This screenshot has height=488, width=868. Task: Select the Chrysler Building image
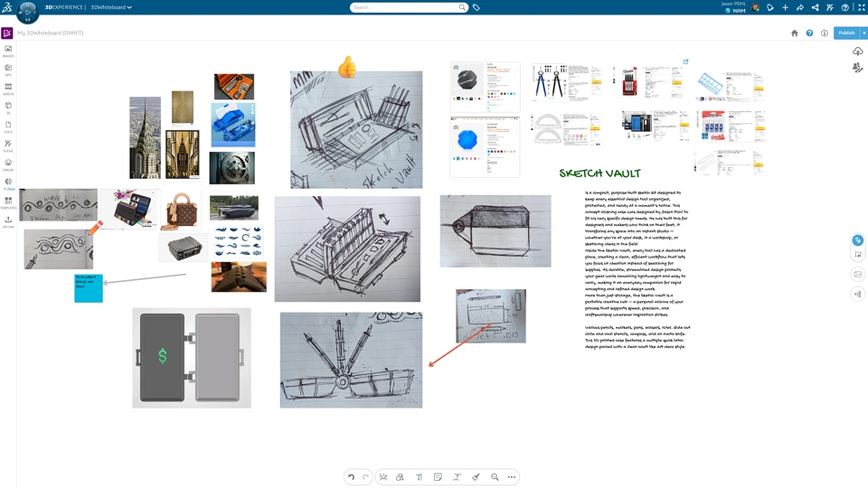pyautogui.click(x=145, y=137)
